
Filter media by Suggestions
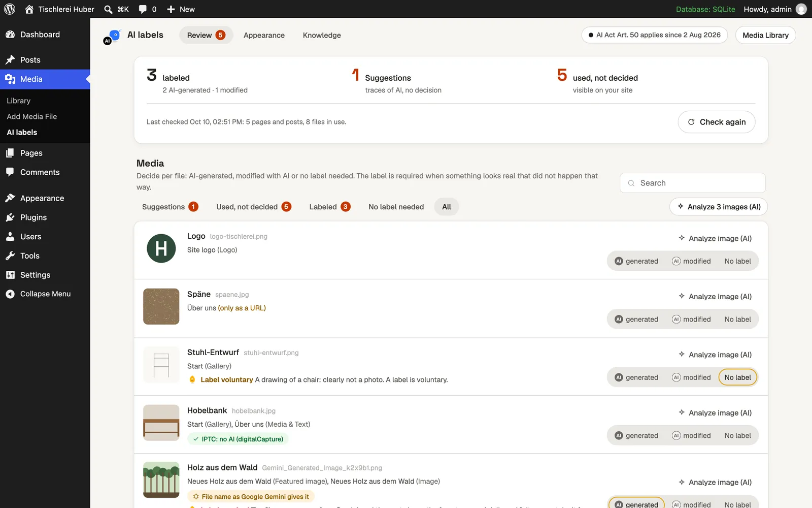click(x=170, y=207)
